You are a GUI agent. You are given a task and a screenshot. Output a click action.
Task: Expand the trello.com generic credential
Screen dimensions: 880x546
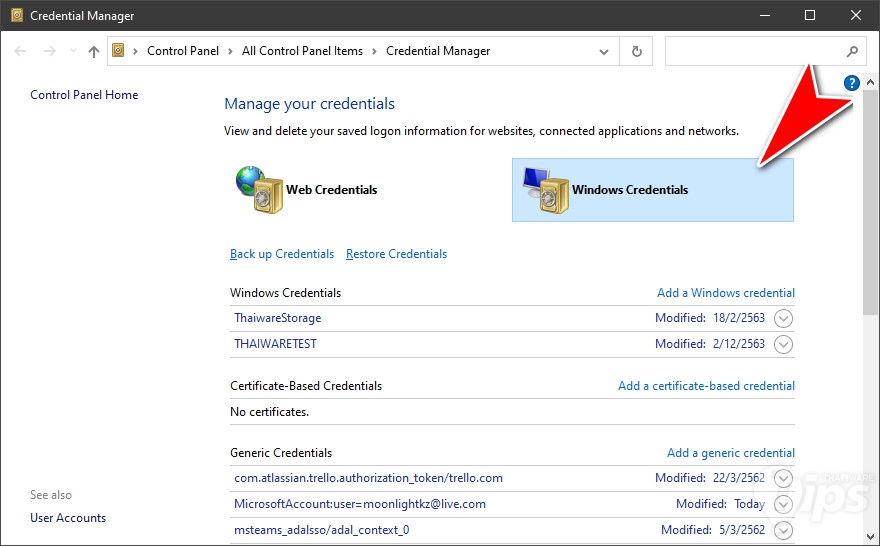(x=784, y=478)
